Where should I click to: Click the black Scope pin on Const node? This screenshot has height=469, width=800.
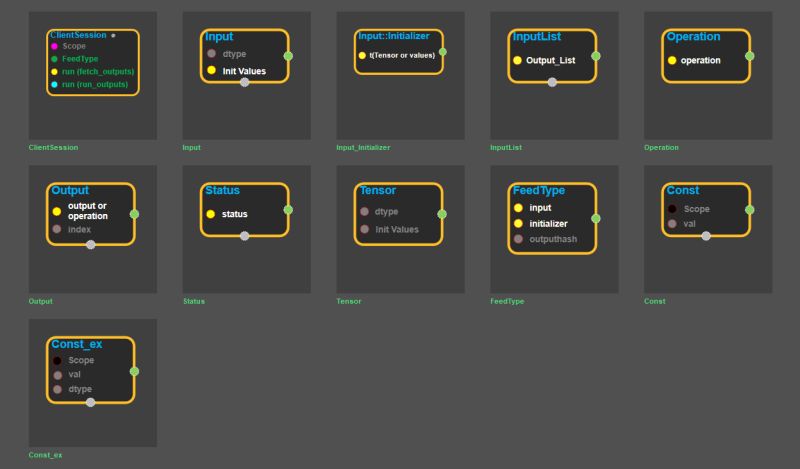(672, 209)
